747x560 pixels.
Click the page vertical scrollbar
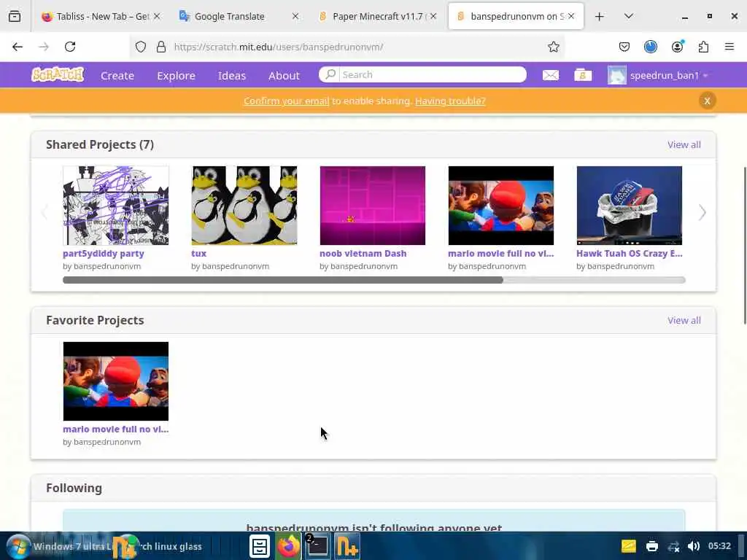pyautogui.click(x=745, y=245)
